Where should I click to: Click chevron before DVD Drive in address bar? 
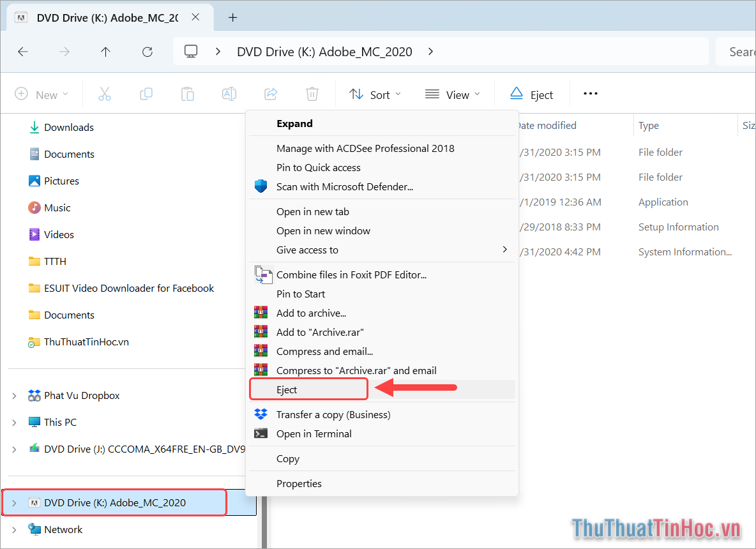(x=218, y=51)
